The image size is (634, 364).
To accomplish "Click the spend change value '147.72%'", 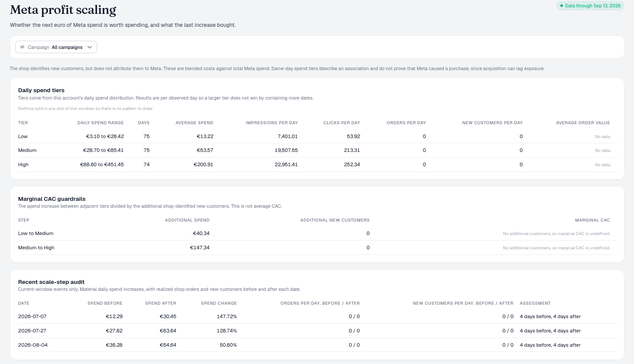I will (227, 317).
